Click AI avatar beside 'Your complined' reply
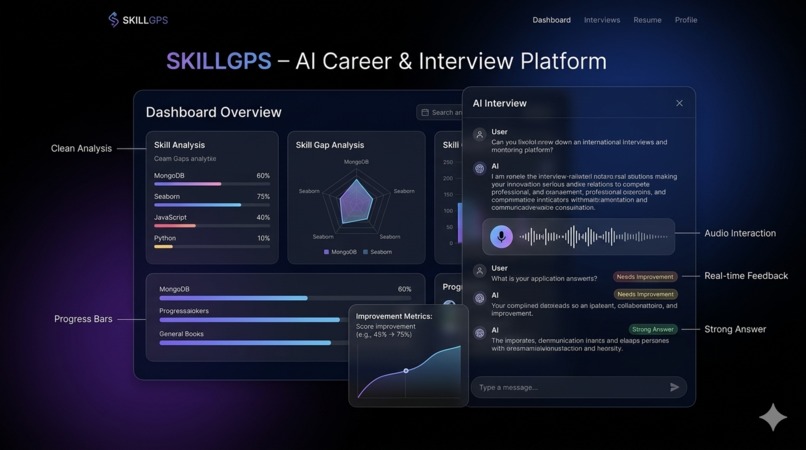 479,298
